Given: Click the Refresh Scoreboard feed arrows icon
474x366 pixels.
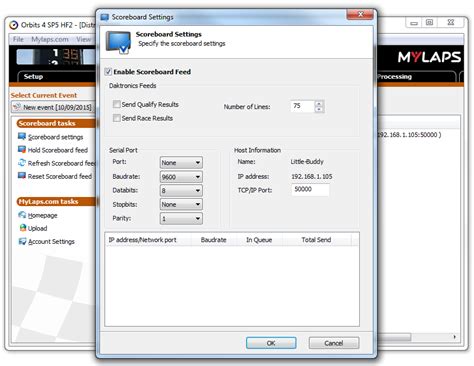Looking at the screenshot, I should [22, 163].
